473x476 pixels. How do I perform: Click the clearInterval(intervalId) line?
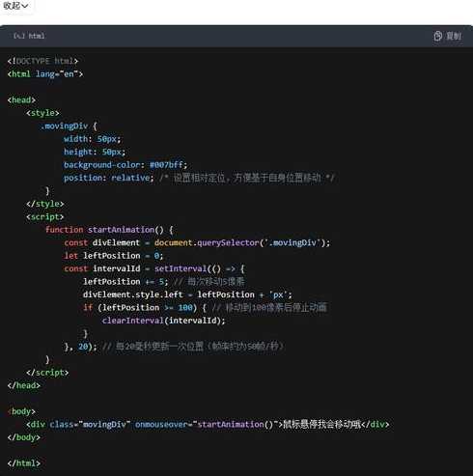tap(163, 321)
